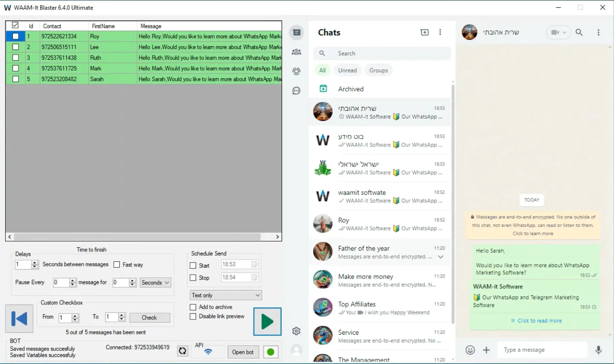The image size is (614, 364).
Task: Open the Text only message type dropdown
Action: [x=225, y=295]
